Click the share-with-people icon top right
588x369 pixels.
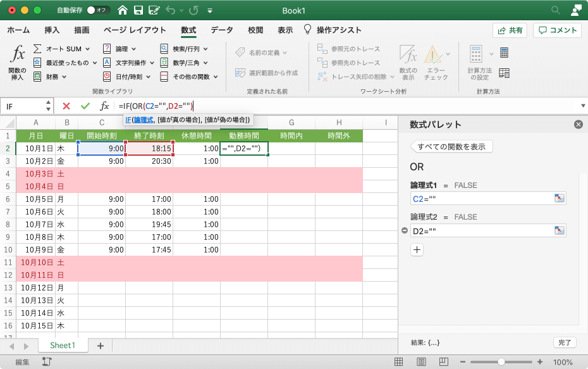(575, 10)
